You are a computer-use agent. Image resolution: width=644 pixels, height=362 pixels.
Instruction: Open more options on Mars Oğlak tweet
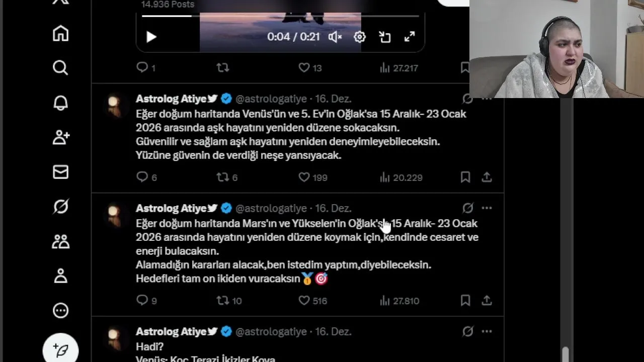point(487,208)
